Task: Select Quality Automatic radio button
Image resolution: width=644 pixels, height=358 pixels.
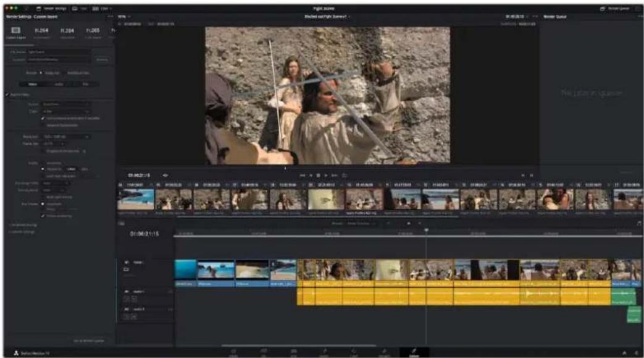Action: click(x=43, y=163)
